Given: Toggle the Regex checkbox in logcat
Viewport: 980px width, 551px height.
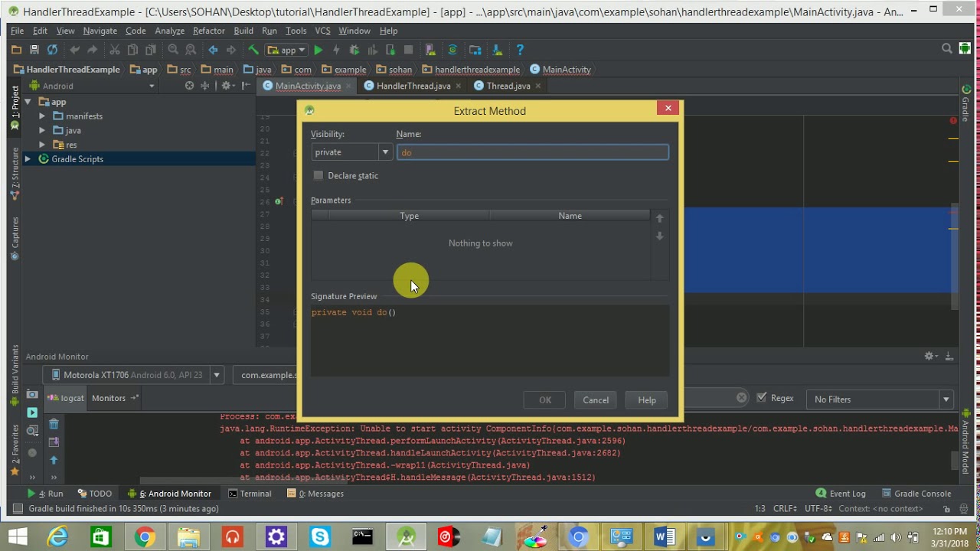Looking at the screenshot, I should [762, 398].
